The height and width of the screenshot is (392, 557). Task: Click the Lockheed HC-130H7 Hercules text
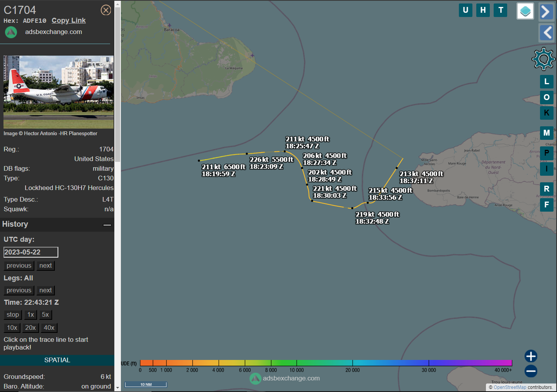pos(69,188)
